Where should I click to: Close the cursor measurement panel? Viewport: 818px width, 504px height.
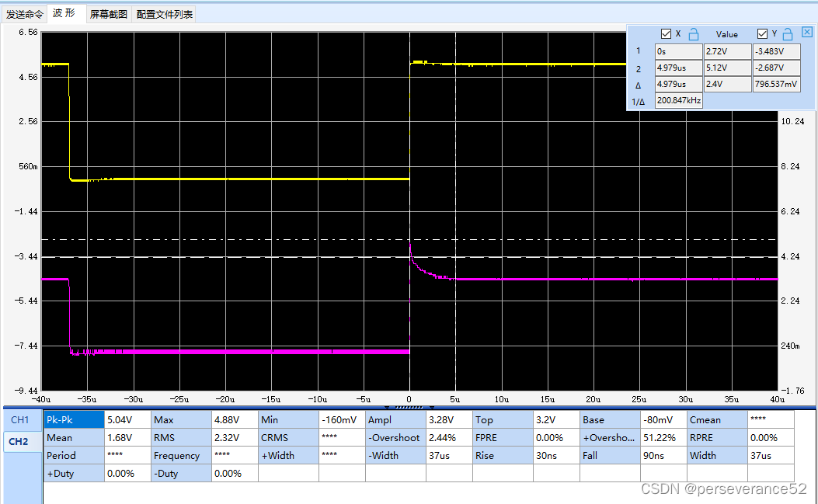coord(806,32)
